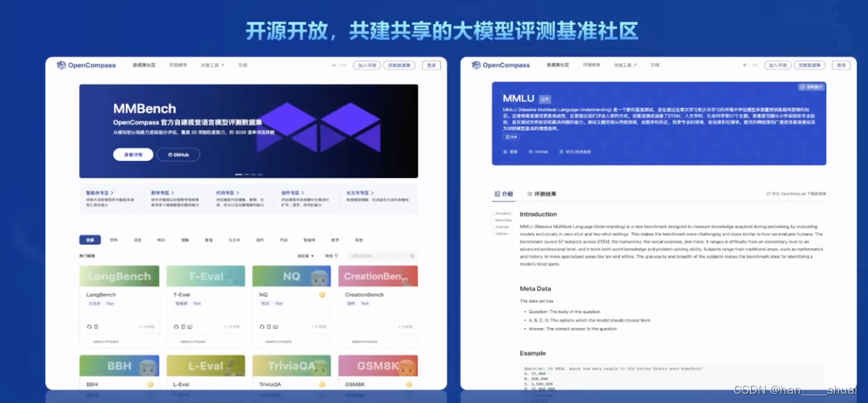Click GitHub icon on NQ card
This screenshot has width=868, height=403.
pyautogui.click(x=262, y=327)
